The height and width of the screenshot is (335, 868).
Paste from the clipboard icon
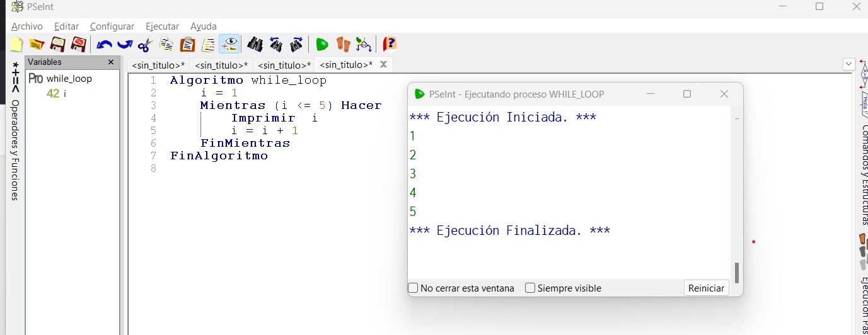point(187,45)
